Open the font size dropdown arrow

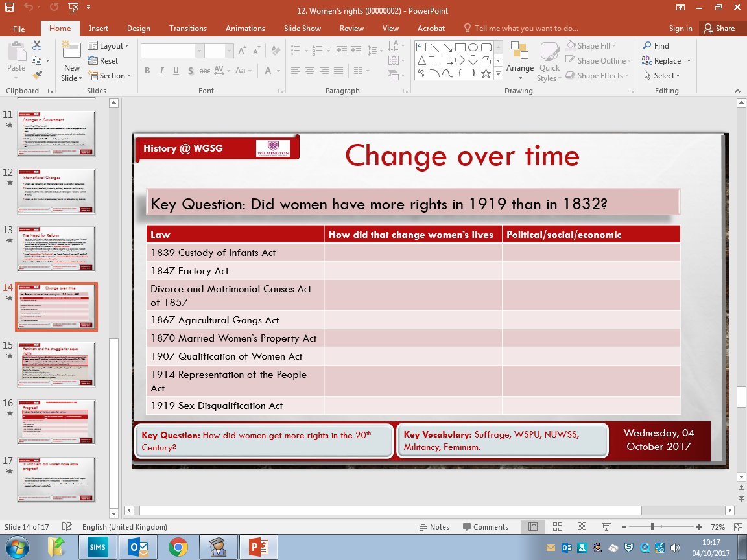[229, 51]
